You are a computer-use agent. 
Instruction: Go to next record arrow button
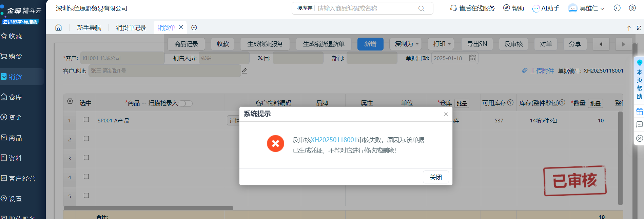[623, 44]
